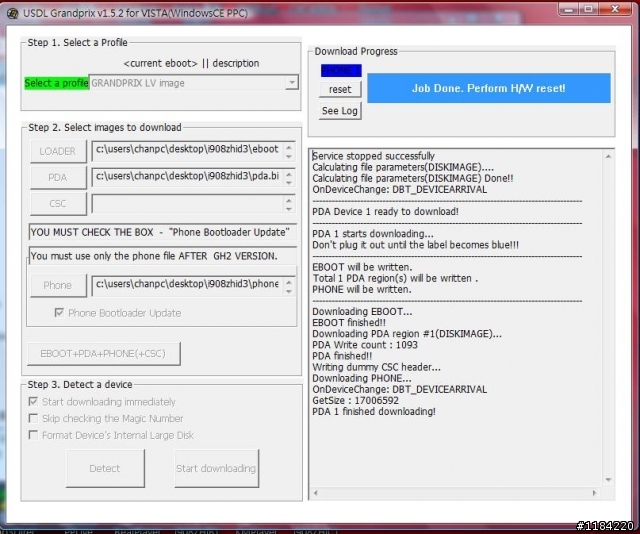This screenshot has height=534, width=640.
Task: Click green Select a profile label
Action: pos(56,83)
